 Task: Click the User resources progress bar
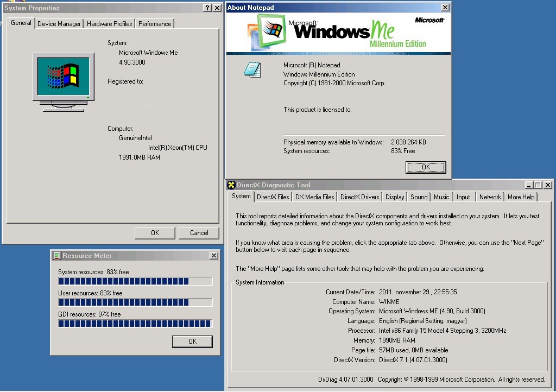click(x=135, y=302)
